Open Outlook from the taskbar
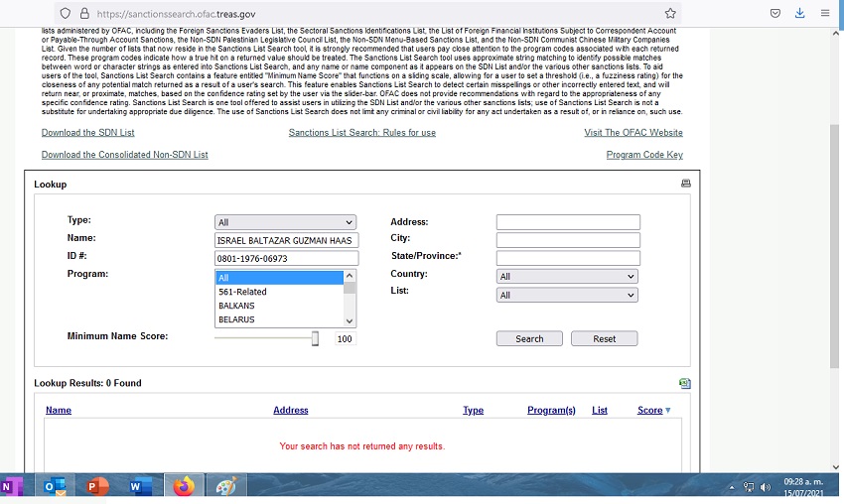 click(53, 487)
